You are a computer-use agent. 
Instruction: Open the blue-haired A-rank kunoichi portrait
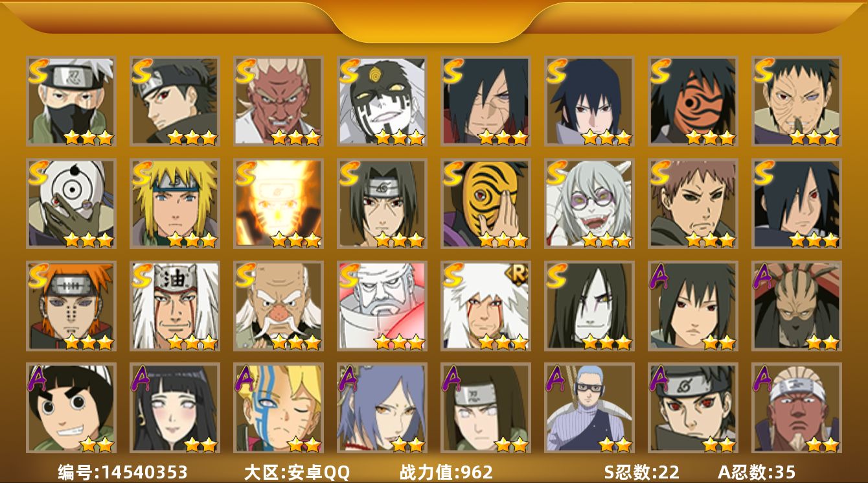coord(382,408)
